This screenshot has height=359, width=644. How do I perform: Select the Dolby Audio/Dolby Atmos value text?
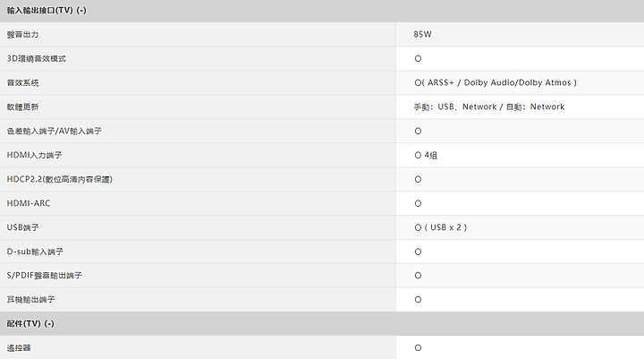click(518, 82)
